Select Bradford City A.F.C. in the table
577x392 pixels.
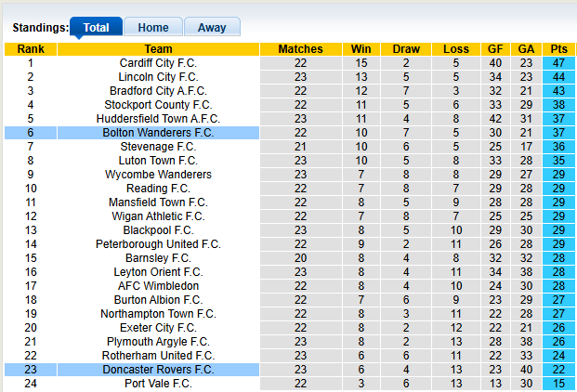tap(158, 91)
